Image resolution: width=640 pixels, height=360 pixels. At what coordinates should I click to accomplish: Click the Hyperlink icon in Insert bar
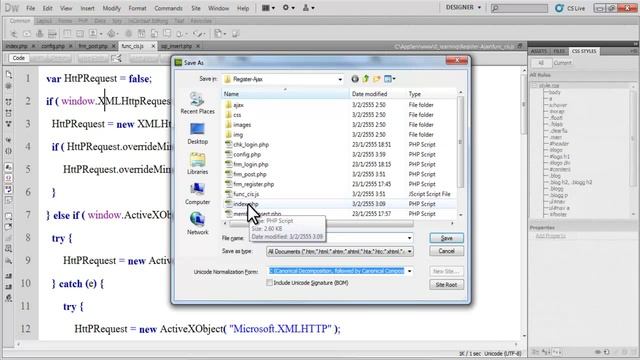14,34
